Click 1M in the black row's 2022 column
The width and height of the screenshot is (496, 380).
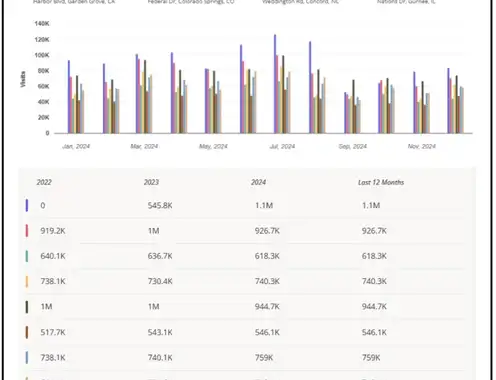pos(46,307)
